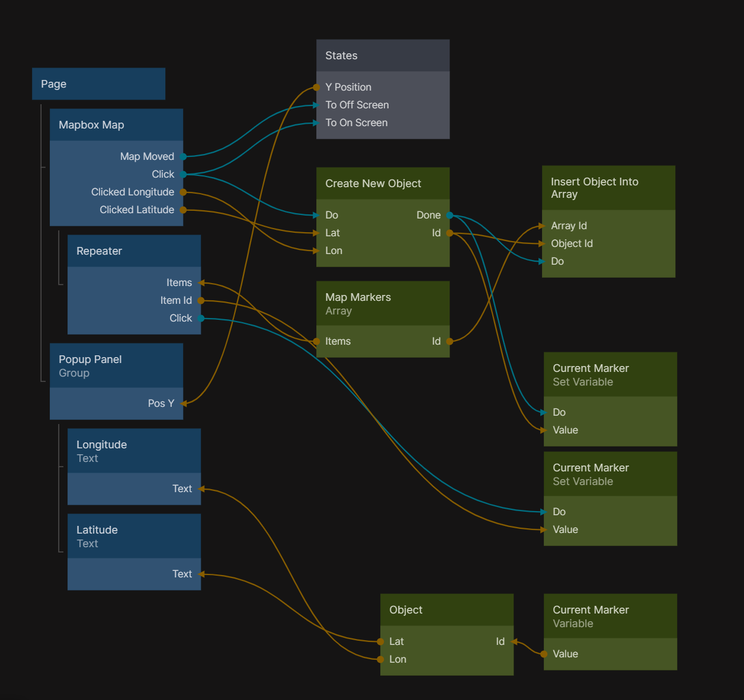Select the Create New Object node

pyautogui.click(x=383, y=184)
